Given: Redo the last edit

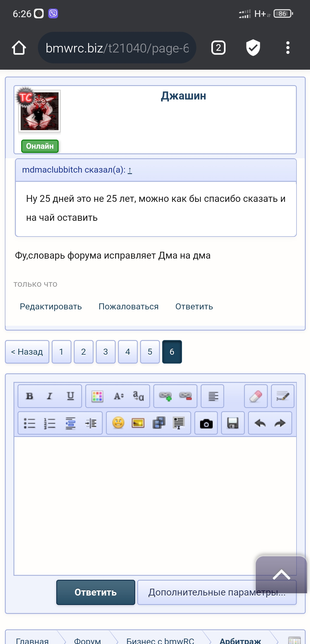Looking at the screenshot, I should [280, 423].
